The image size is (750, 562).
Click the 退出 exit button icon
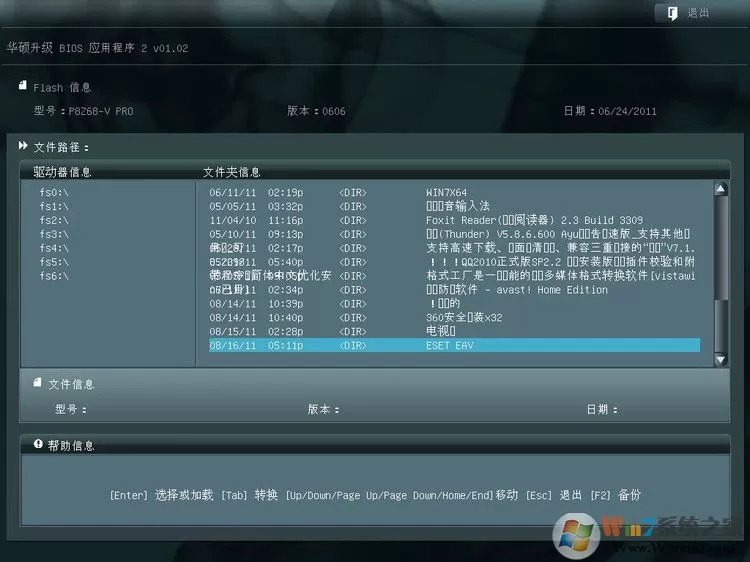(672, 13)
